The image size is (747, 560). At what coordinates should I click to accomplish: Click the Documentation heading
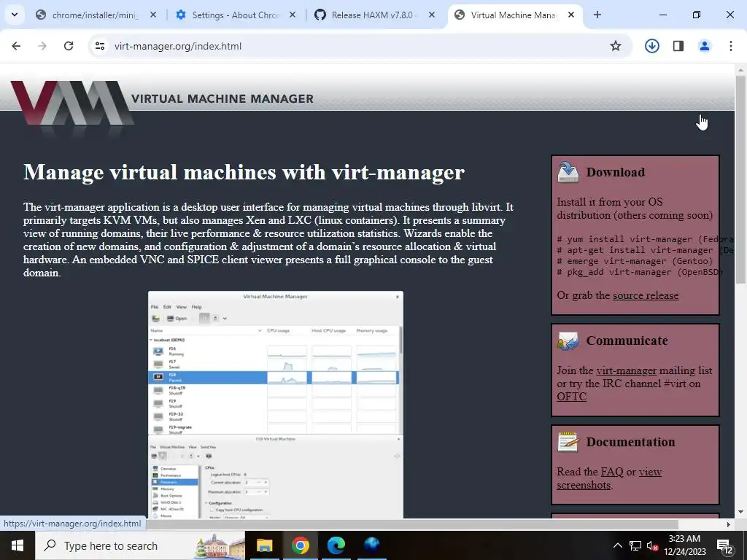[631, 442]
